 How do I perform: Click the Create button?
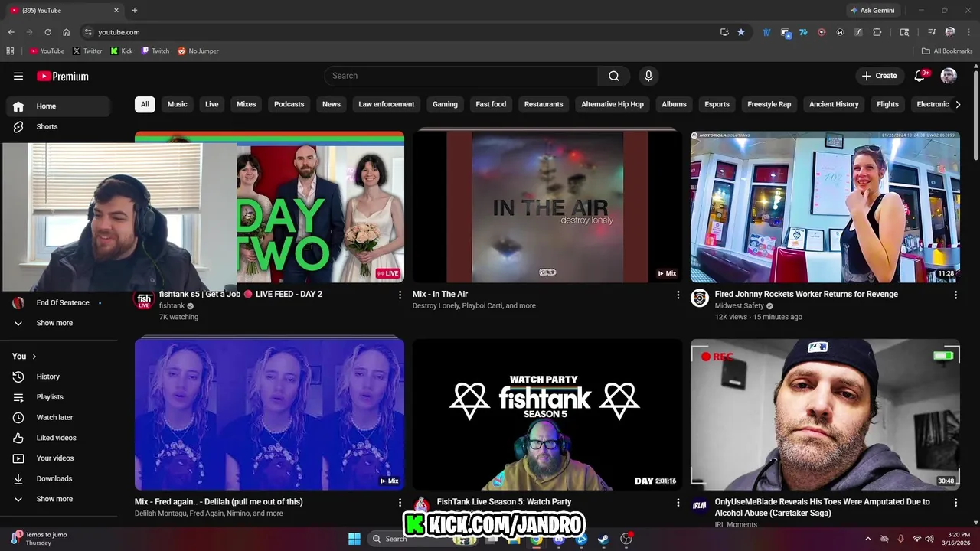(879, 76)
